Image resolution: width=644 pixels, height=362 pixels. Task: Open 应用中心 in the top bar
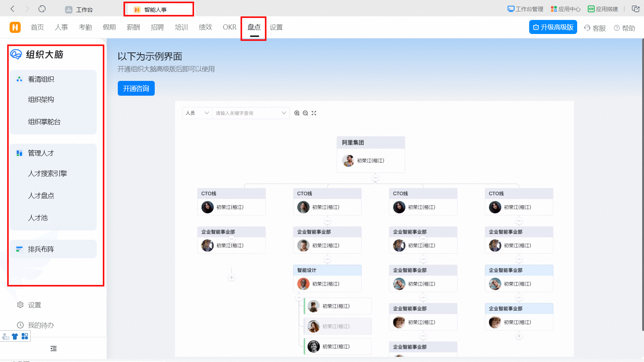(565, 9)
